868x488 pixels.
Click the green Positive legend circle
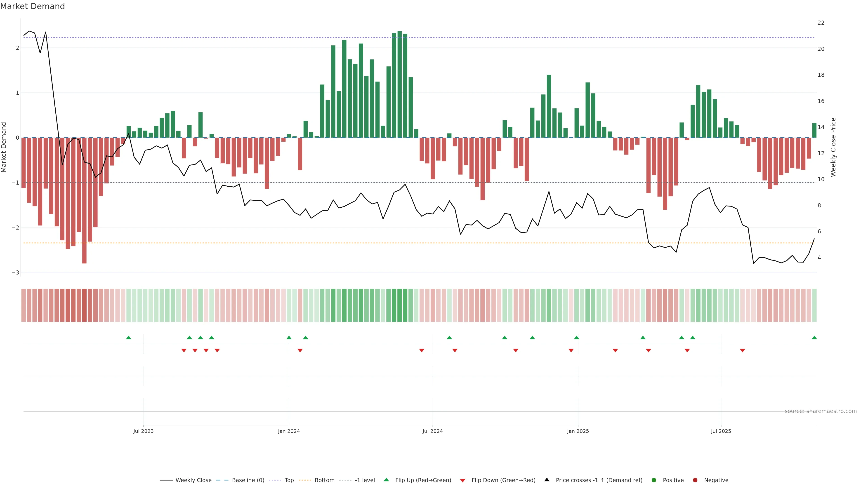click(654, 480)
